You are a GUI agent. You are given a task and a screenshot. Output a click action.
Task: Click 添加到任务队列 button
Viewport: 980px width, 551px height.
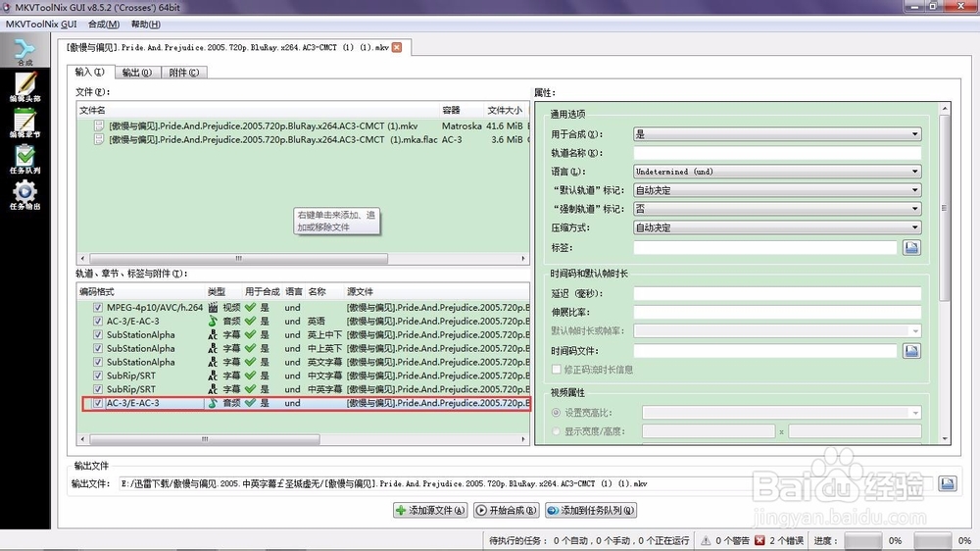(x=591, y=511)
